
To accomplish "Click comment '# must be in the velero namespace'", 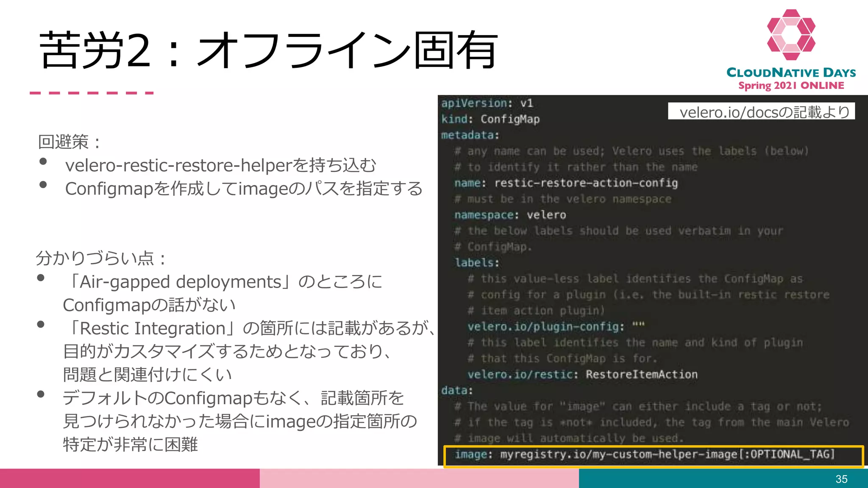I will (x=562, y=199).
